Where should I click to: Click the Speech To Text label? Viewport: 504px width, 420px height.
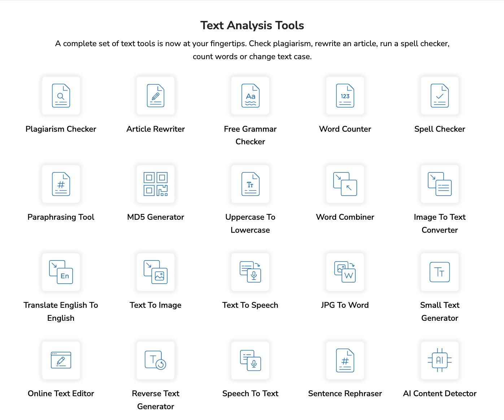coord(250,394)
